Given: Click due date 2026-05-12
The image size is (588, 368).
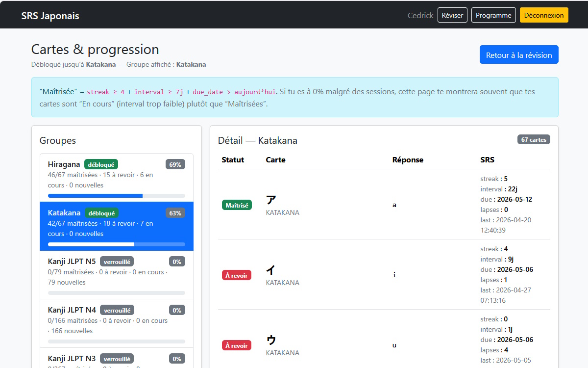Looking at the screenshot, I should [514, 199].
